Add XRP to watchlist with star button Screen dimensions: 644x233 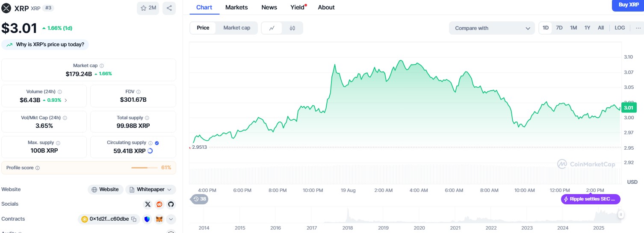coord(148,8)
